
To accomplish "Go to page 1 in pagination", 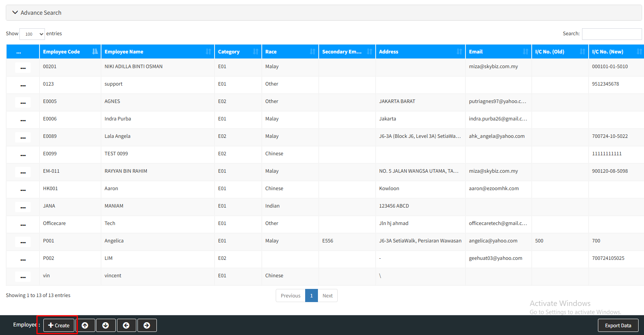I will [x=311, y=295].
